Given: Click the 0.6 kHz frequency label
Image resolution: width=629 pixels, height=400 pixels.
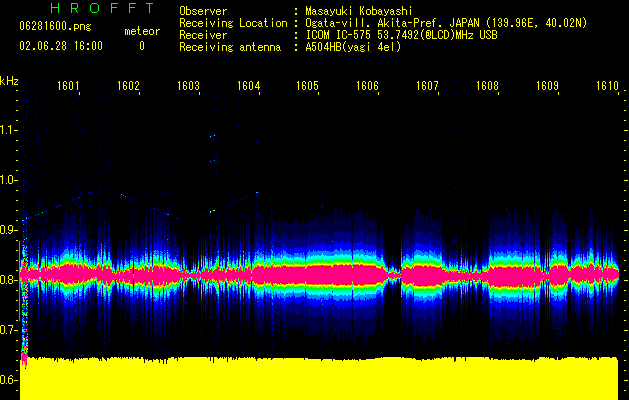Looking at the screenshot, I should [9, 380].
